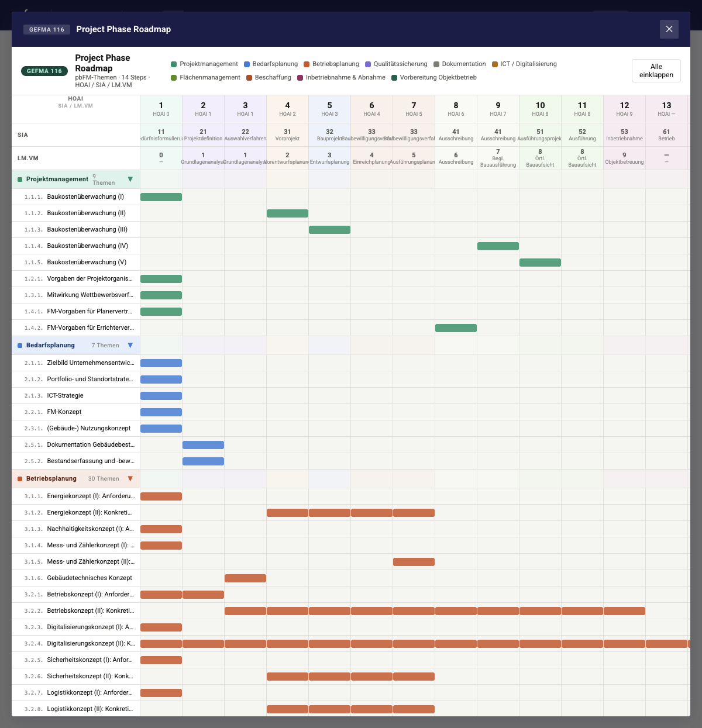Click Mess- und Zählerkonzept (II) bar in step 7
702x728 pixels.
point(414,562)
